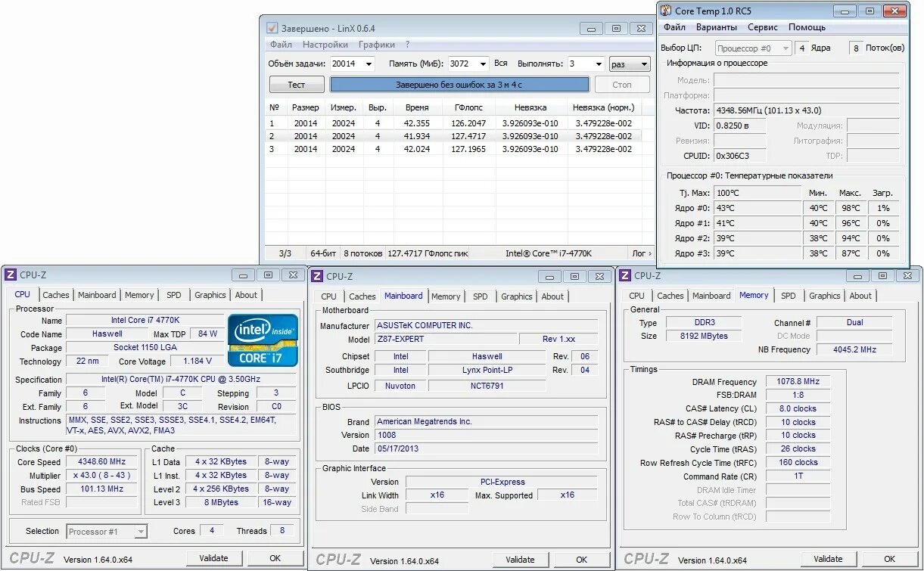
Task: Open the Файл menu in Core Temp
Action: point(674,27)
